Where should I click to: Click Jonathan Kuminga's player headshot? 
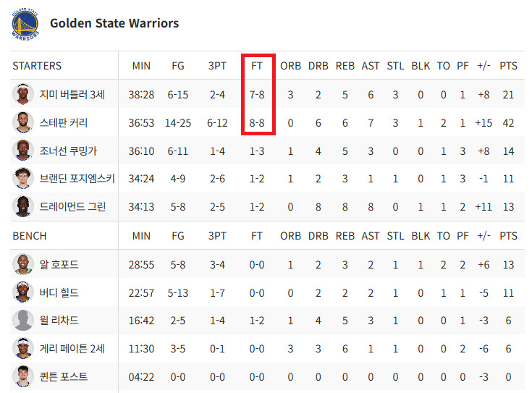[x=23, y=151]
